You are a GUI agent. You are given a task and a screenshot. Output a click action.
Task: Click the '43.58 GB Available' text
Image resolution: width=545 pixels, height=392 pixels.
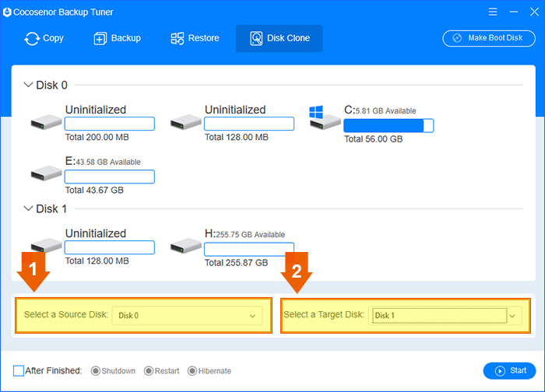(108, 162)
